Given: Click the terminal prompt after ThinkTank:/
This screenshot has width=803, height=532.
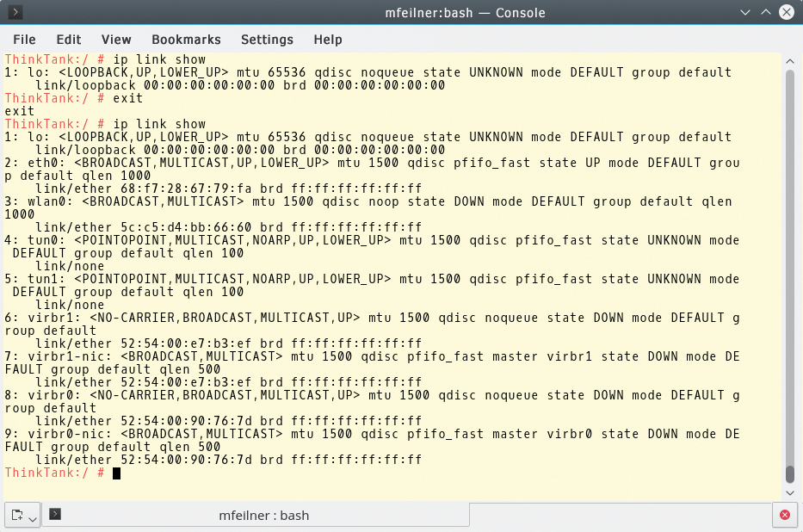Looking at the screenshot, I should [116, 472].
